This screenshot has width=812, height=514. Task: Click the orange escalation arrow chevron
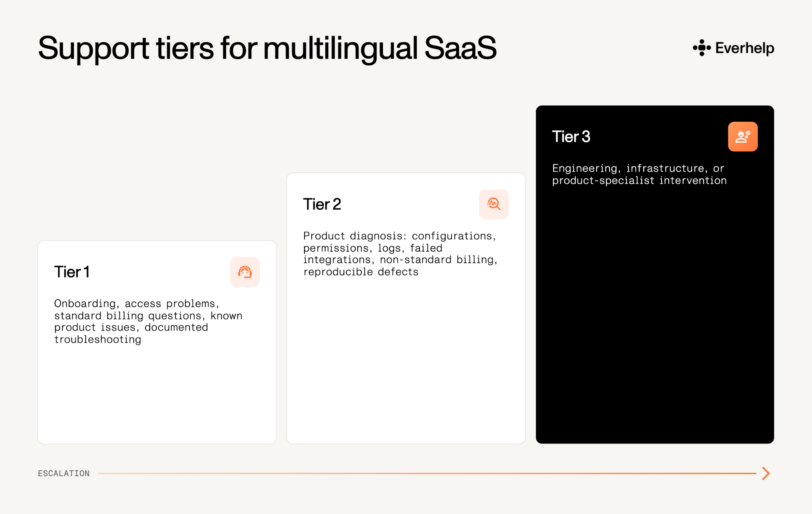click(766, 473)
